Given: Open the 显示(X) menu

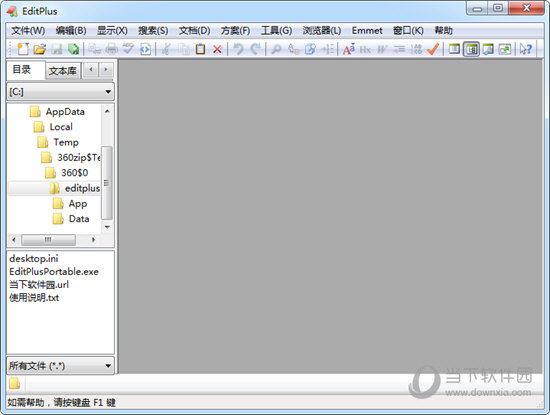Looking at the screenshot, I should point(112,31).
